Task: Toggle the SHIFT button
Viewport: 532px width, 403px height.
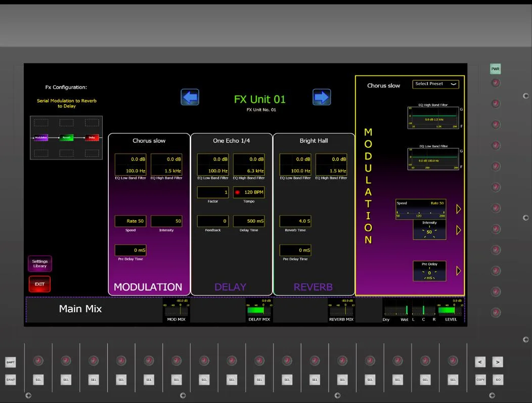Action: [x=11, y=362]
